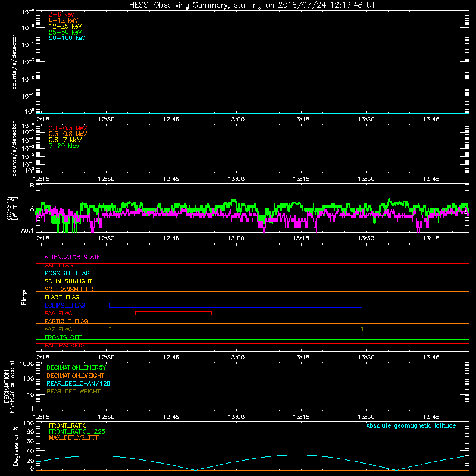Select the SC_TRANSMITTER flag label

(68, 289)
